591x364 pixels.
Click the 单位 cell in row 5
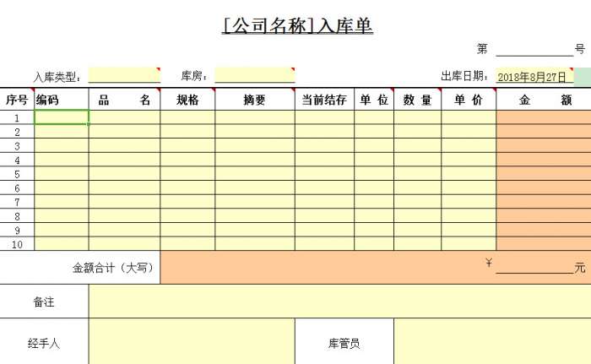point(374,173)
